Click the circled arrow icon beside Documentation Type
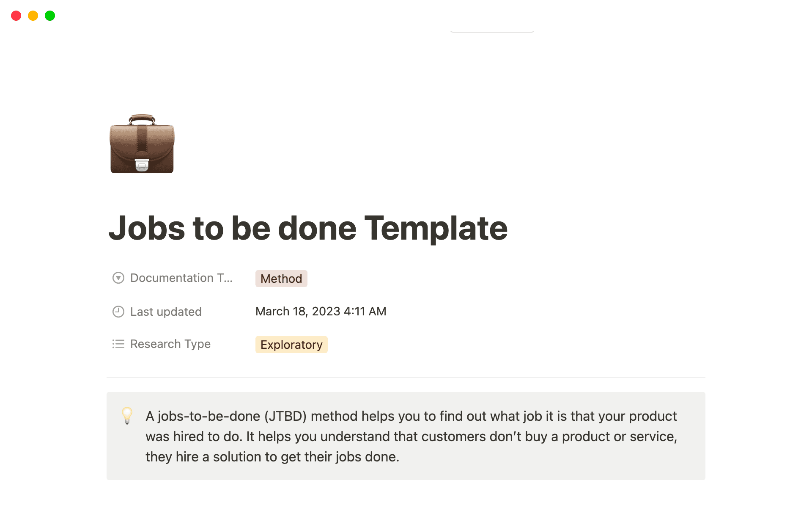 118,278
